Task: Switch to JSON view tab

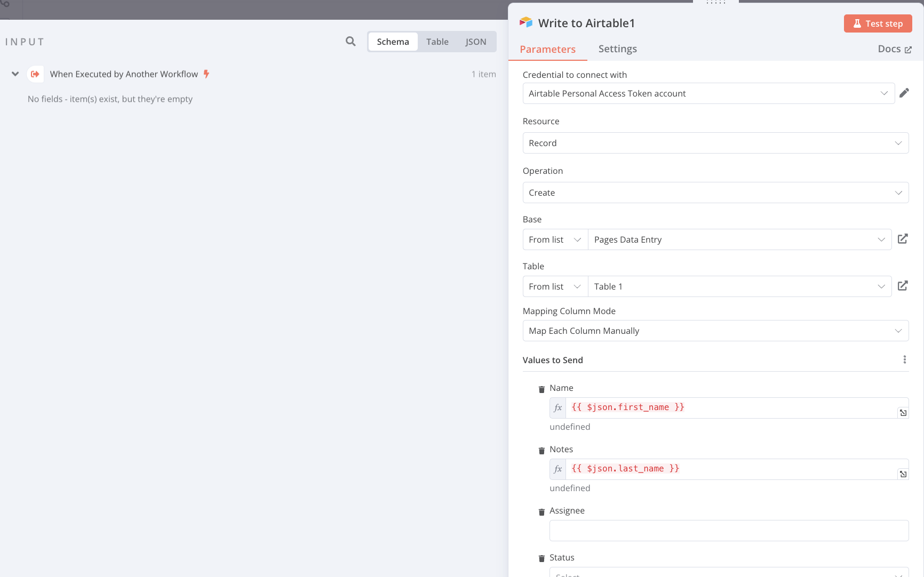Action: click(x=475, y=42)
